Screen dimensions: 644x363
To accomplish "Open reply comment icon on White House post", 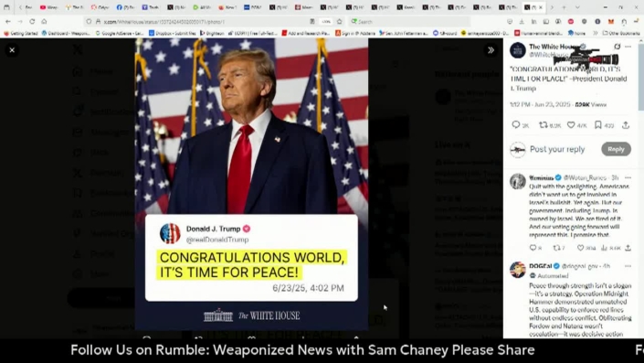I will 516,124.
